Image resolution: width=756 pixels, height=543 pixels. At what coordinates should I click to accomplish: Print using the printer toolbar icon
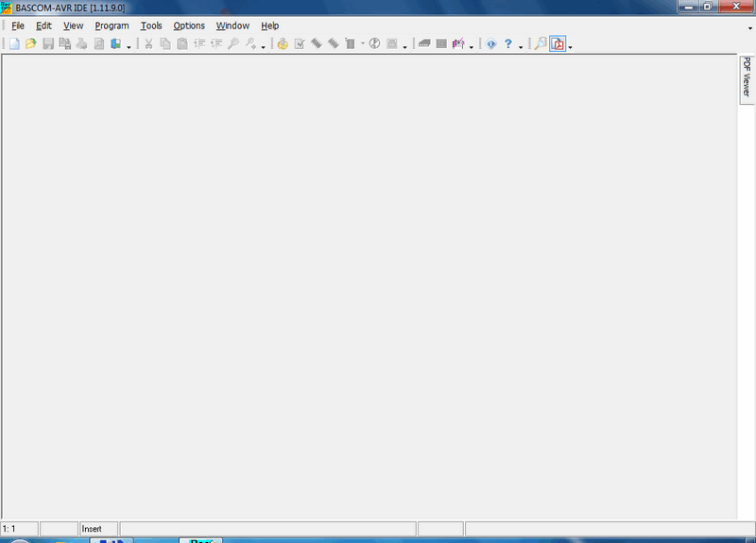coord(82,43)
